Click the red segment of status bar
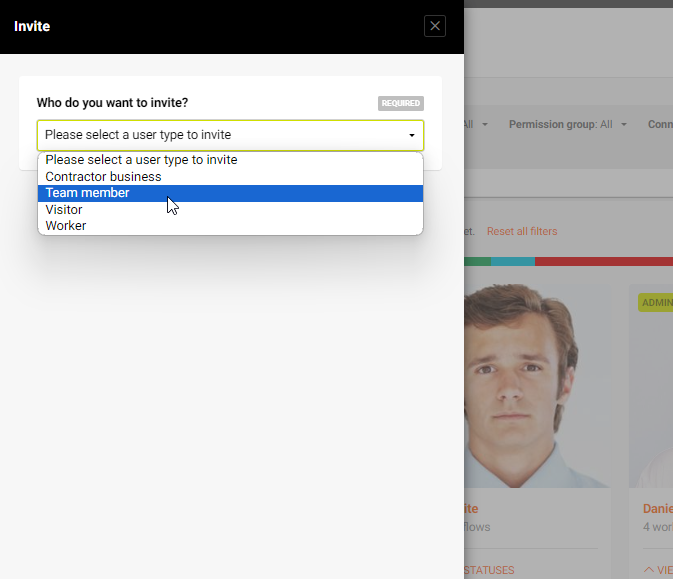This screenshot has height=579, width=673. [604, 261]
